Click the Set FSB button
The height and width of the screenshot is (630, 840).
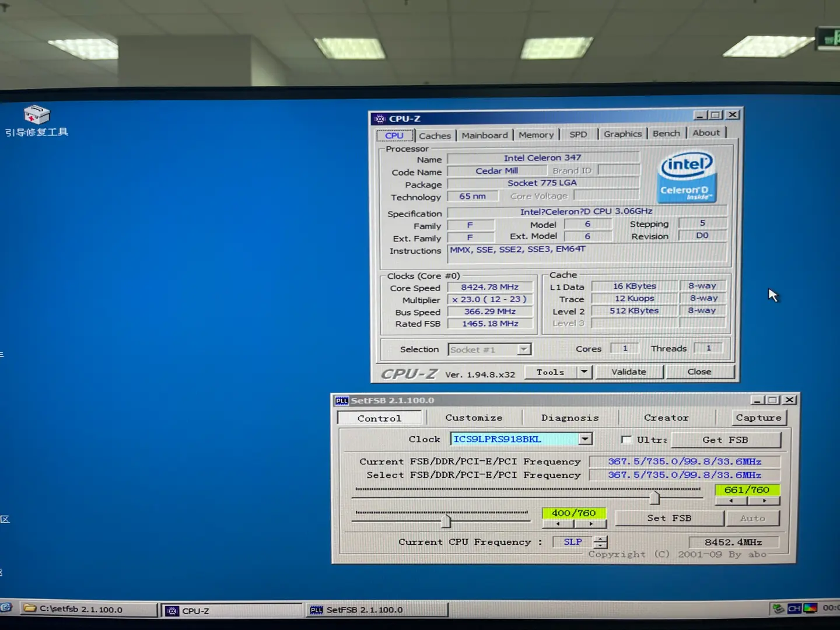(x=669, y=518)
